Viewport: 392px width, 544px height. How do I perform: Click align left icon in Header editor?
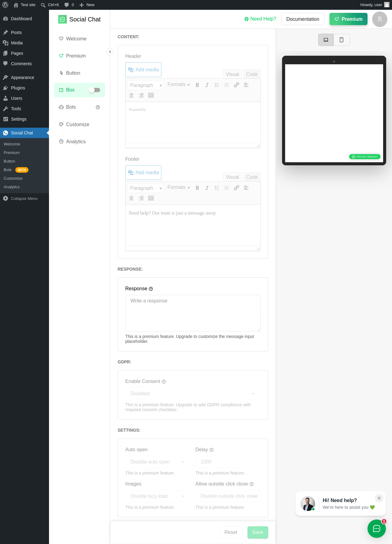click(246, 85)
